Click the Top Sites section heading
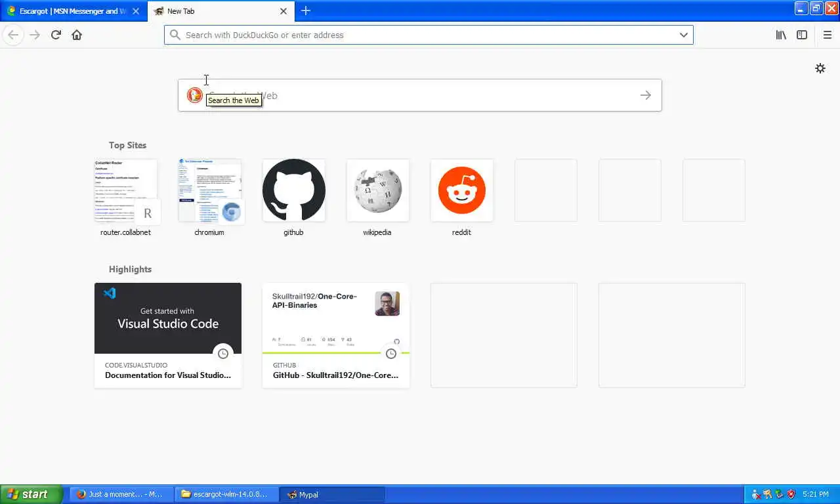This screenshot has height=504, width=840. (127, 145)
